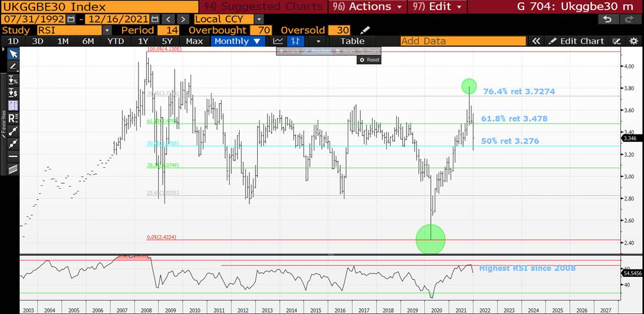The height and width of the screenshot is (314, 644).
Task: Open Suggested Charts menu
Action: click(263, 7)
